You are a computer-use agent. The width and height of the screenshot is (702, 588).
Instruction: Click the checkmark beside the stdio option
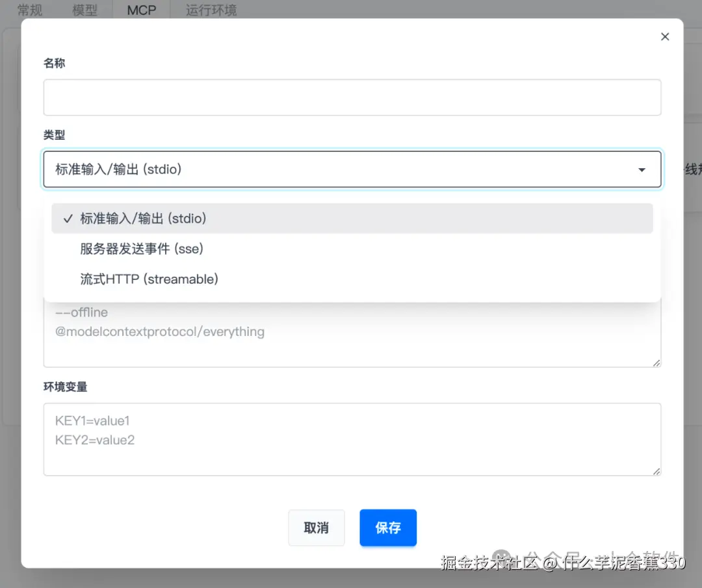(x=68, y=218)
